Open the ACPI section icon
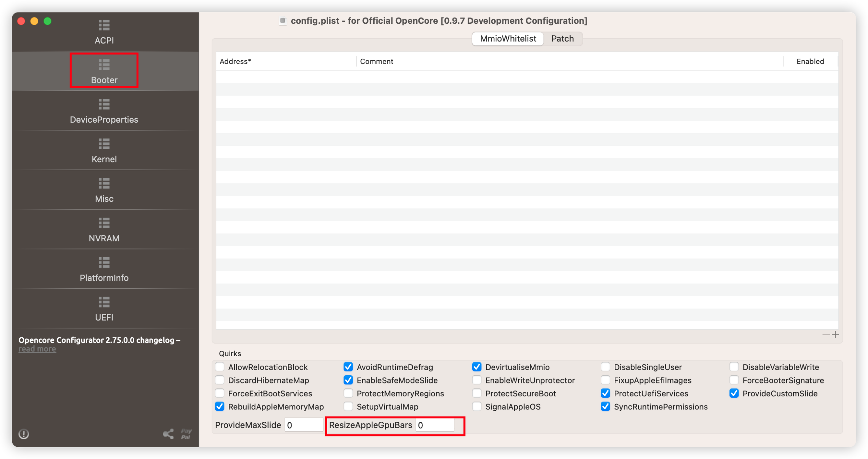This screenshot has height=459, width=868. [x=104, y=25]
